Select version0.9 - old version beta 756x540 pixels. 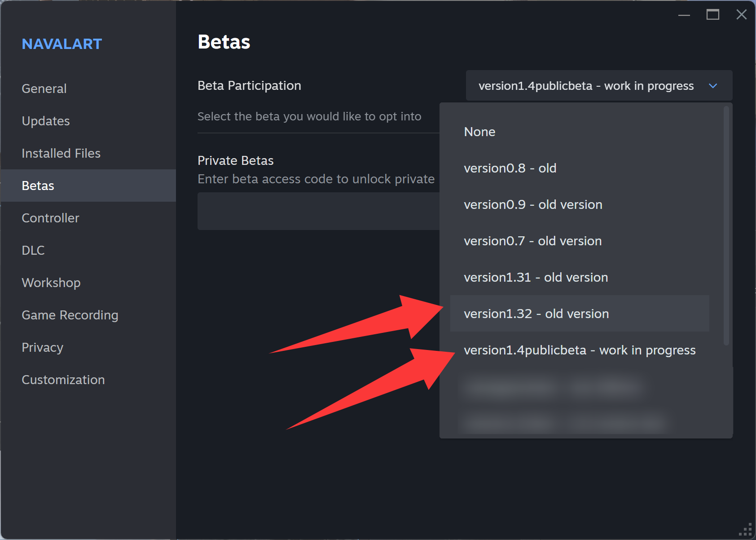click(533, 204)
